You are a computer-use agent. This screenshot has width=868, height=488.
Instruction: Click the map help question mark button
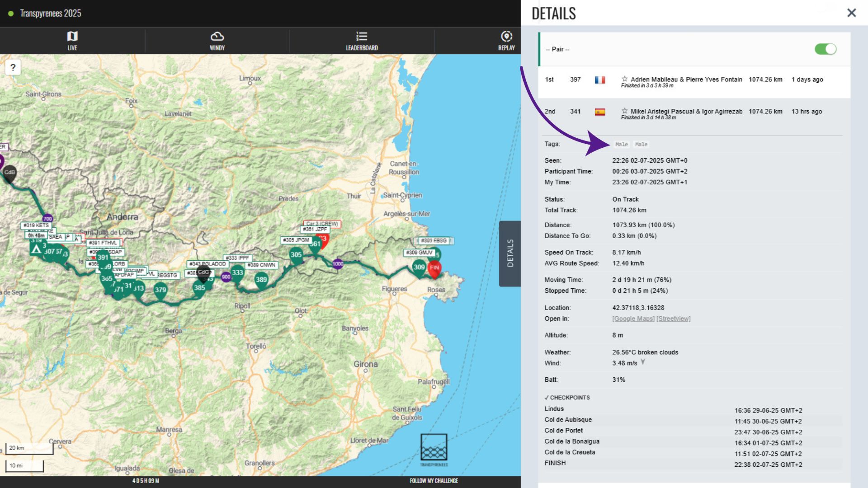pyautogui.click(x=13, y=67)
